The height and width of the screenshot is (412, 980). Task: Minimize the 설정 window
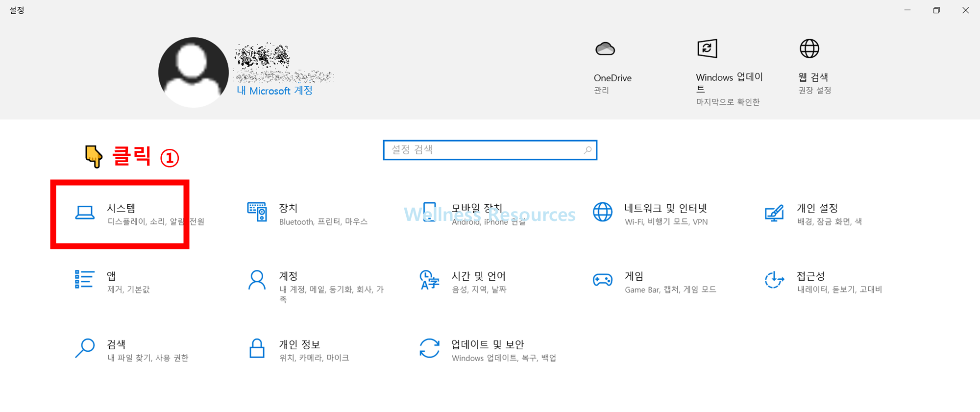[x=907, y=10]
